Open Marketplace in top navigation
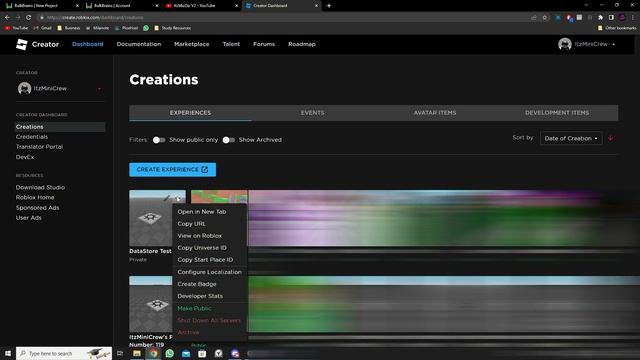Image resolution: width=640 pixels, height=360 pixels. pyautogui.click(x=191, y=44)
